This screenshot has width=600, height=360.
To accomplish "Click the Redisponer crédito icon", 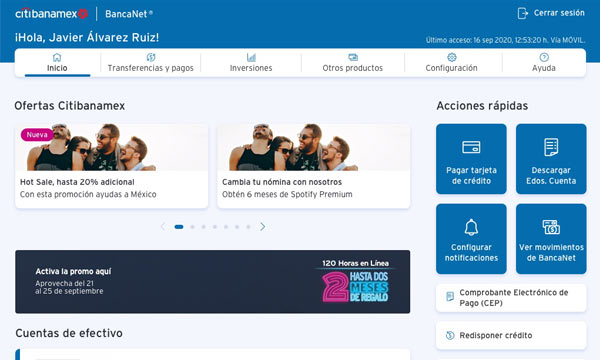I will (x=450, y=336).
